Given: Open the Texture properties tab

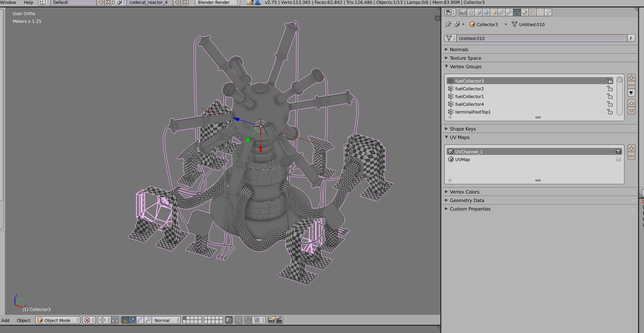Looking at the screenshot, I should click(533, 12).
